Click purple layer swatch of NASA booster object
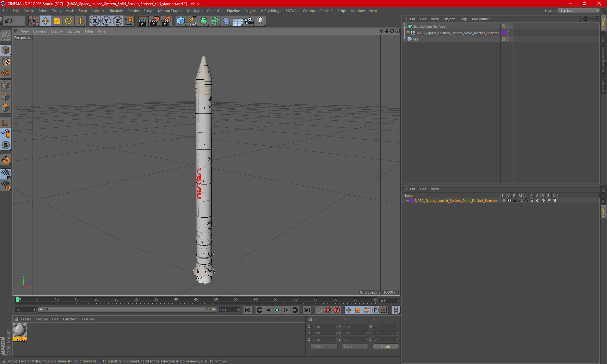This screenshot has width=607, height=364. coord(504,33)
